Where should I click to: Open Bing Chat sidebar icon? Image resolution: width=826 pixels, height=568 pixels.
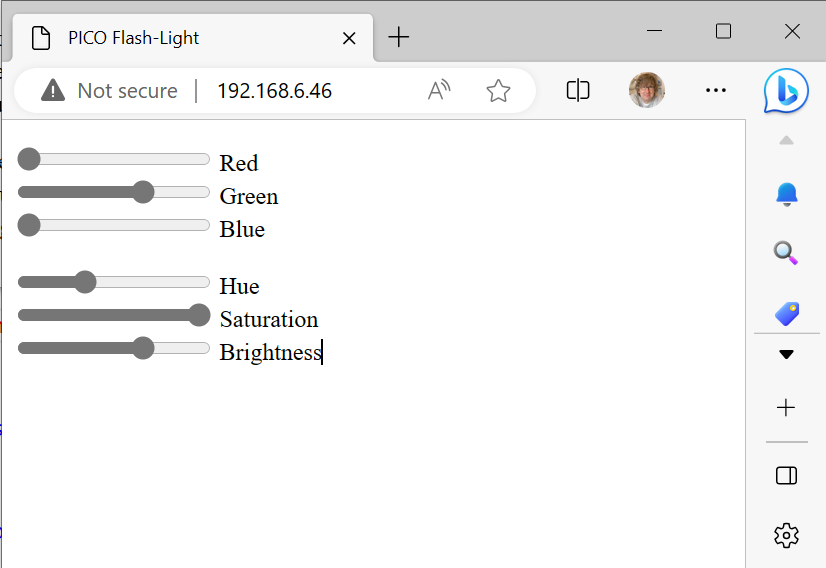click(786, 91)
